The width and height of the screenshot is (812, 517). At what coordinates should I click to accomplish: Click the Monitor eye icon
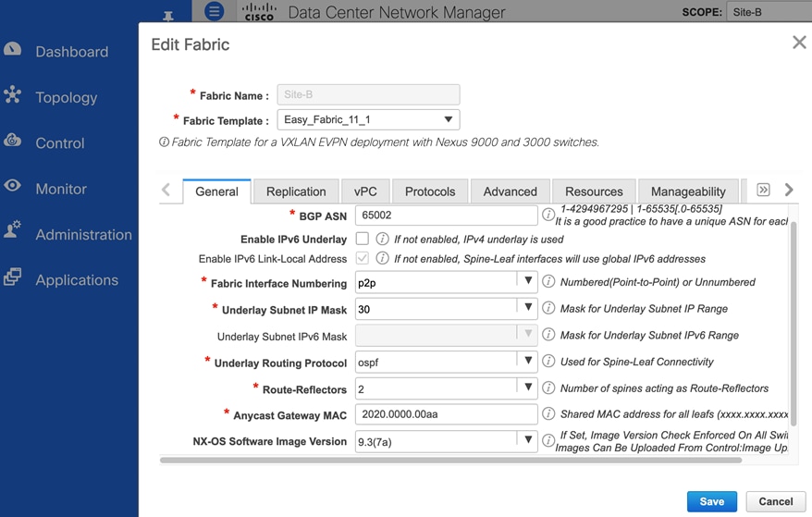[x=13, y=186]
